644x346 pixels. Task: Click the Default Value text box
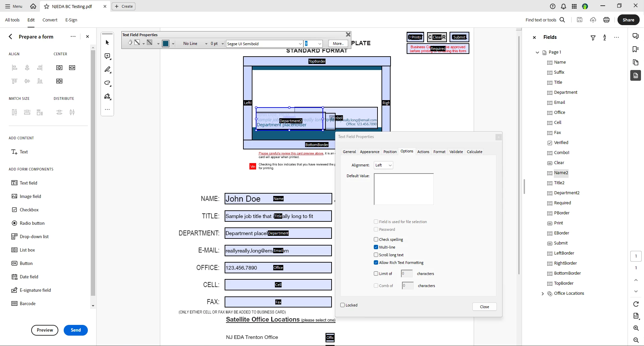(x=404, y=189)
